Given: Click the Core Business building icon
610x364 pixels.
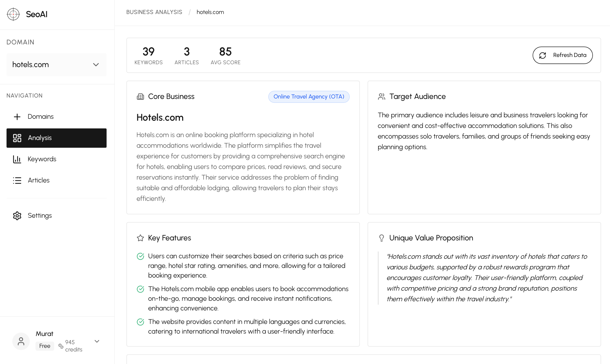Looking at the screenshot, I should point(140,96).
